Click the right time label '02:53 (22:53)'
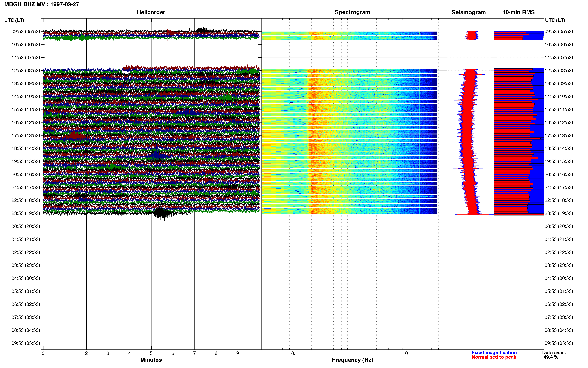Screen dimensions: 588x368 pos(559,252)
